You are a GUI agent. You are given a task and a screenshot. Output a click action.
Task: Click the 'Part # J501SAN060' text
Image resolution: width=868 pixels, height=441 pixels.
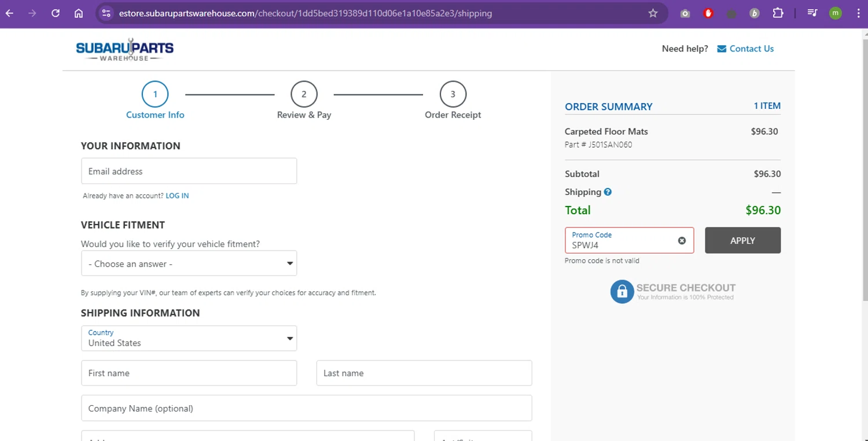coord(598,145)
